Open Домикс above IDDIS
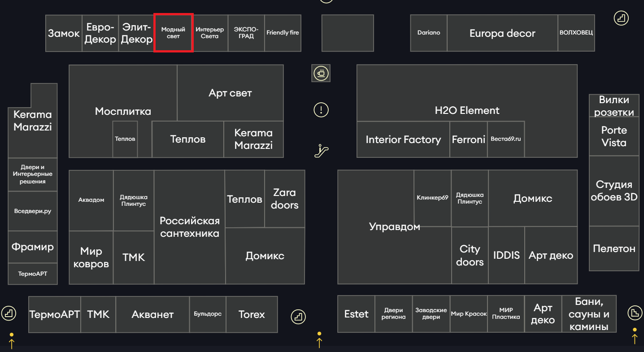The width and height of the screenshot is (644, 352). [x=533, y=198]
